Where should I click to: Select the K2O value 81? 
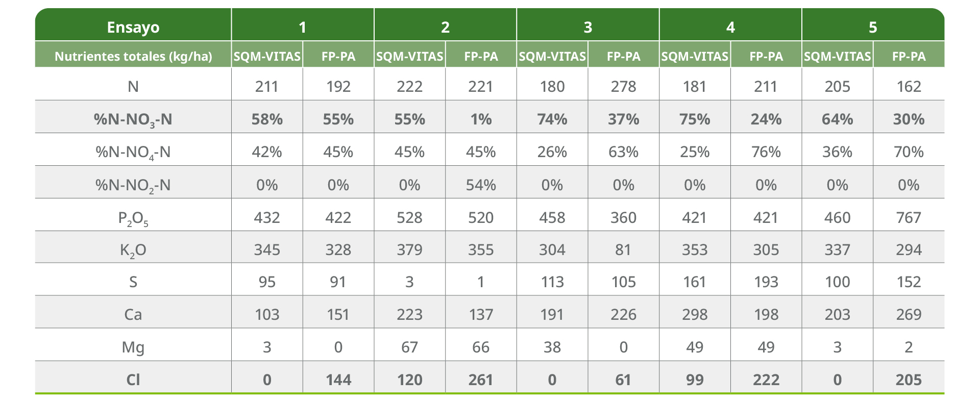pos(623,250)
